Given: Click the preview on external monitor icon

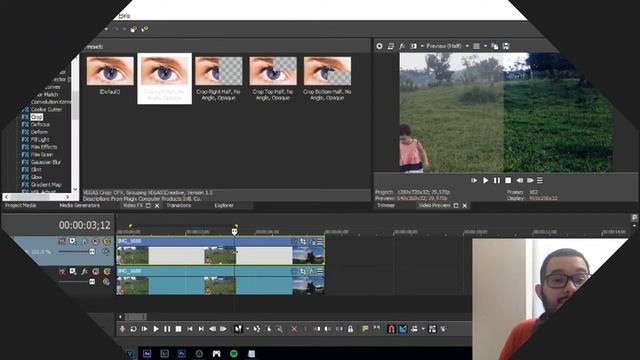Looking at the screenshot, I should (x=391, y=46).
